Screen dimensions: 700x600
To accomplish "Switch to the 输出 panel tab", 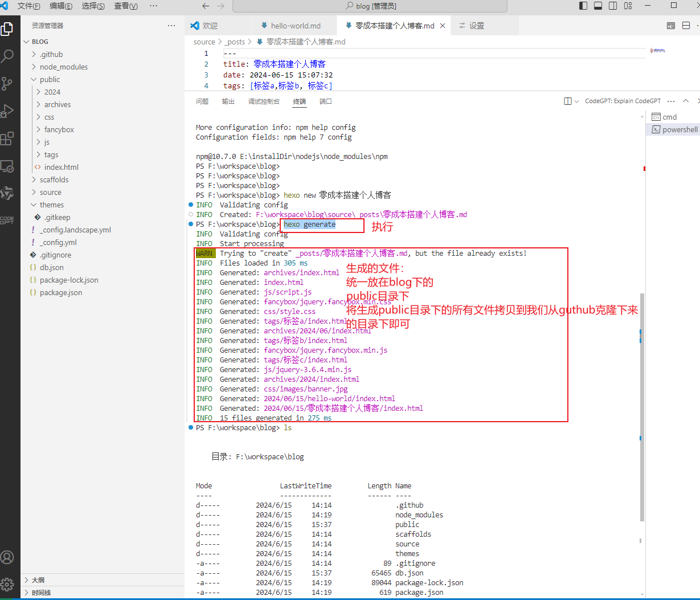I will coord(228,101).
